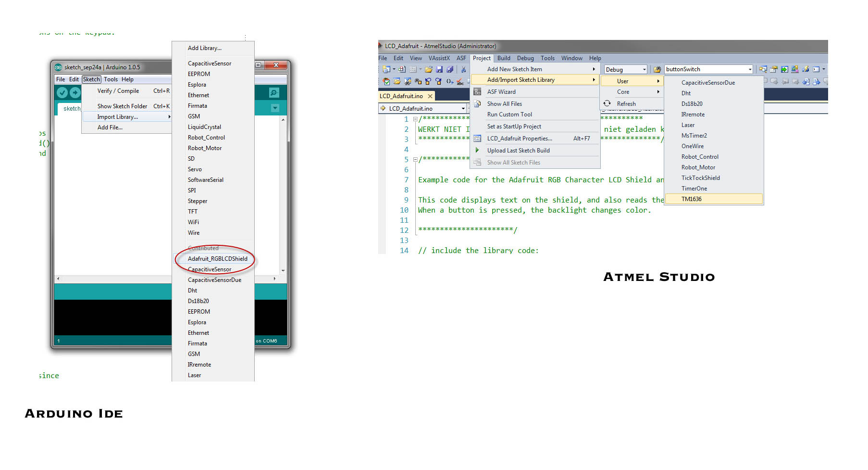The width and height of the screenshot is (868, 470).
Task: Collapse the code fold on line 5
Action: [x=415, y=159]
